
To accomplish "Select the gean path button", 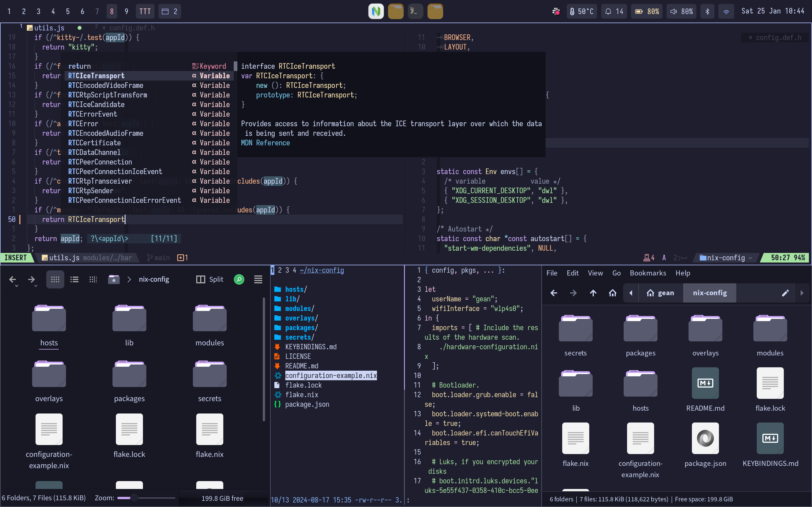I will (x=660, y=293).
